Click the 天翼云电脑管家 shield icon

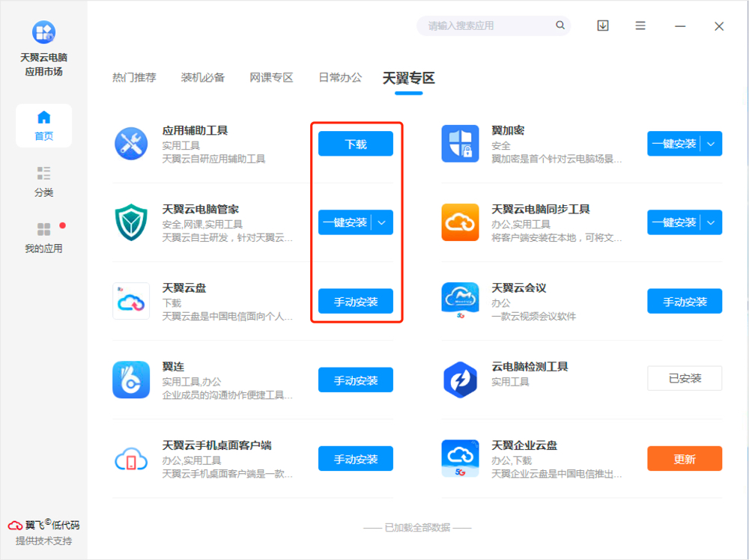(x=131, y=222)
